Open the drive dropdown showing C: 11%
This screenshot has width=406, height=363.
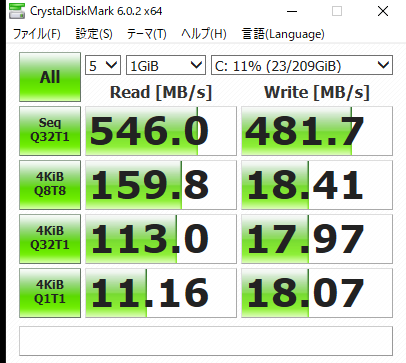click(x=302, y=65)
